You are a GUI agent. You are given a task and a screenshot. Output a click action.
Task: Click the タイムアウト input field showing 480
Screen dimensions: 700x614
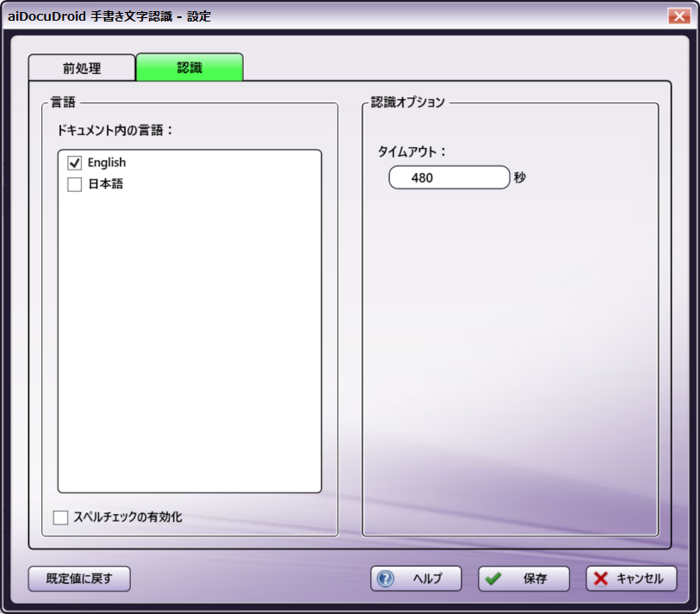click(x=449, y=177)
